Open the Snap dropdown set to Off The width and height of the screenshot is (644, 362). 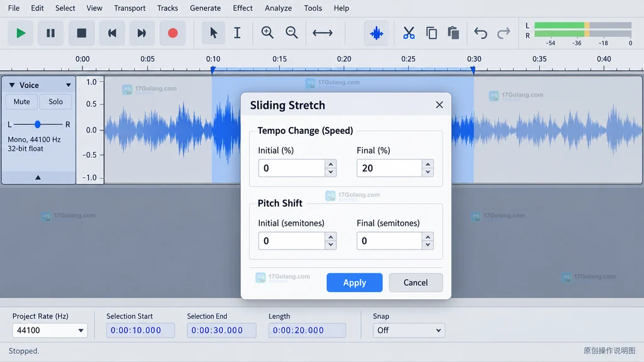pos(409,331)
